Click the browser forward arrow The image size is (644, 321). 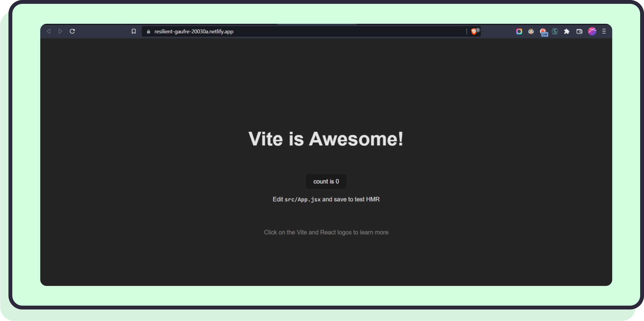click(x=60, y=31)
